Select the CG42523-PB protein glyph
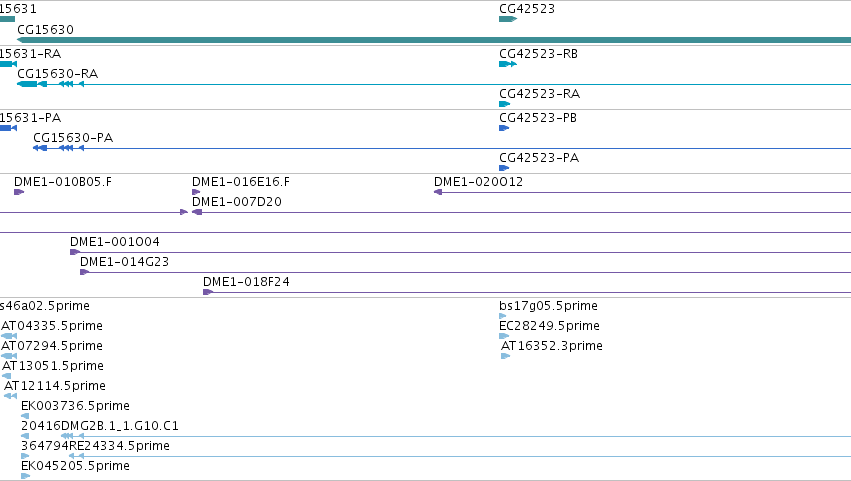Screen dimensions: 851x481 (504, 128)
